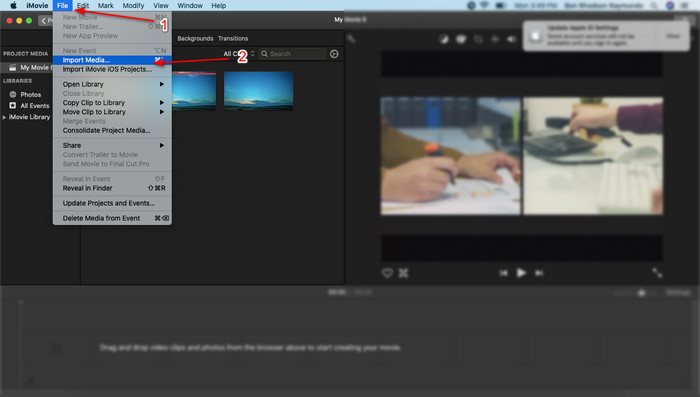
Task: Click the Wi-Fi status icon
Action: pyautogui.click(x=484, y=5)
